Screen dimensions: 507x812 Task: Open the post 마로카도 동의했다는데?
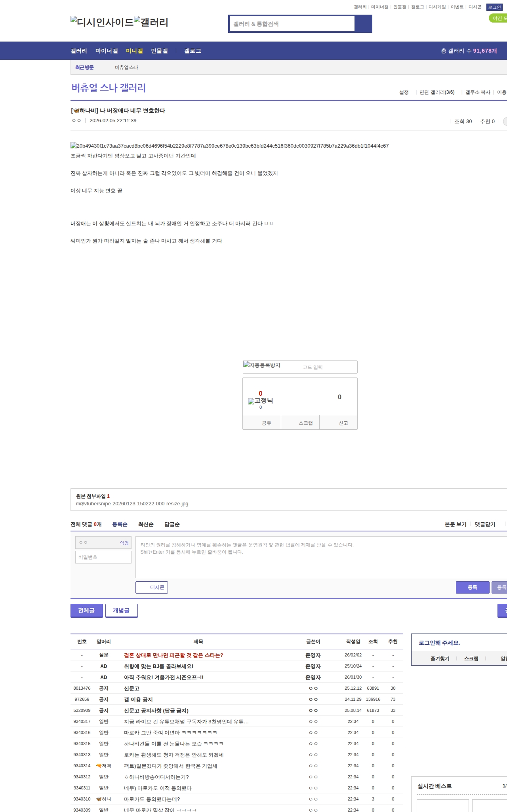click(x=152, y=799)
